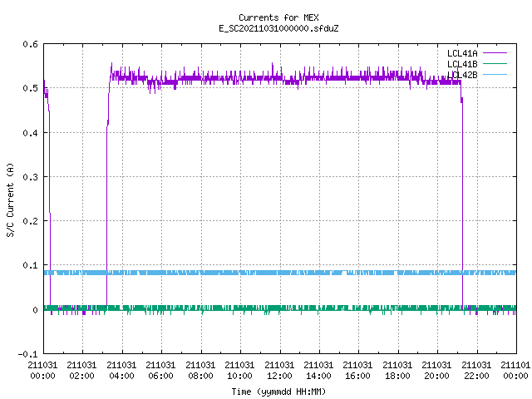Click the y-axis tick value 0.5
This screenshot has height=399, width=532.
click(30, 88)
